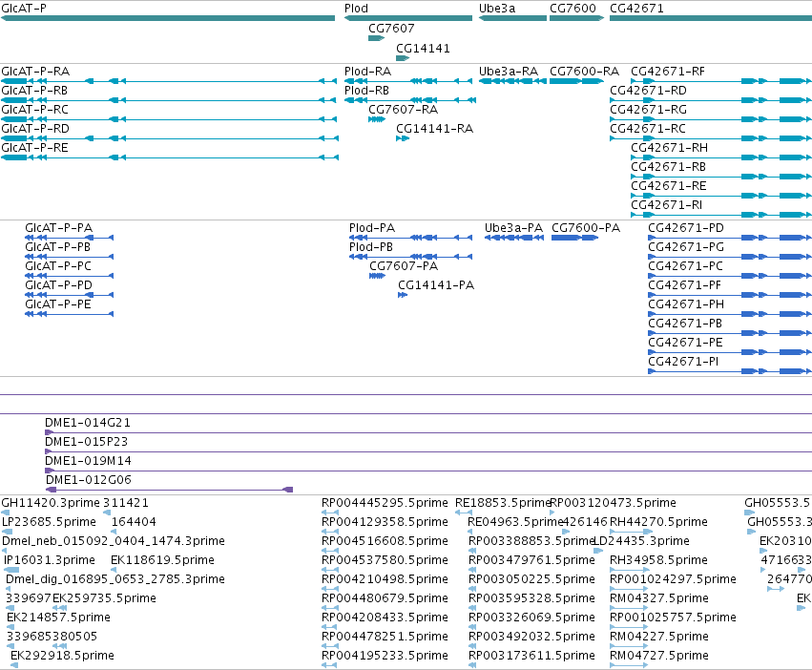Select the Plod gene label
812x670 pixels.
pos(356,9)
